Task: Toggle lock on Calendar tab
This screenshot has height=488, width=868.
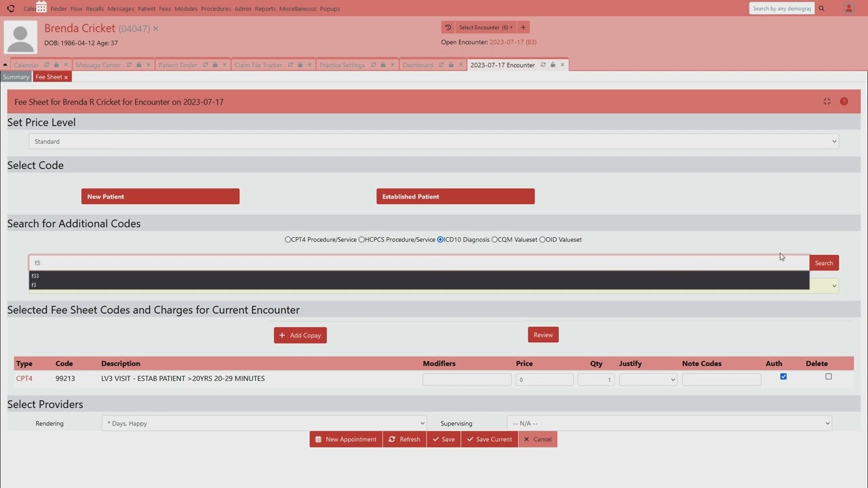Action: tap(56, 65)
